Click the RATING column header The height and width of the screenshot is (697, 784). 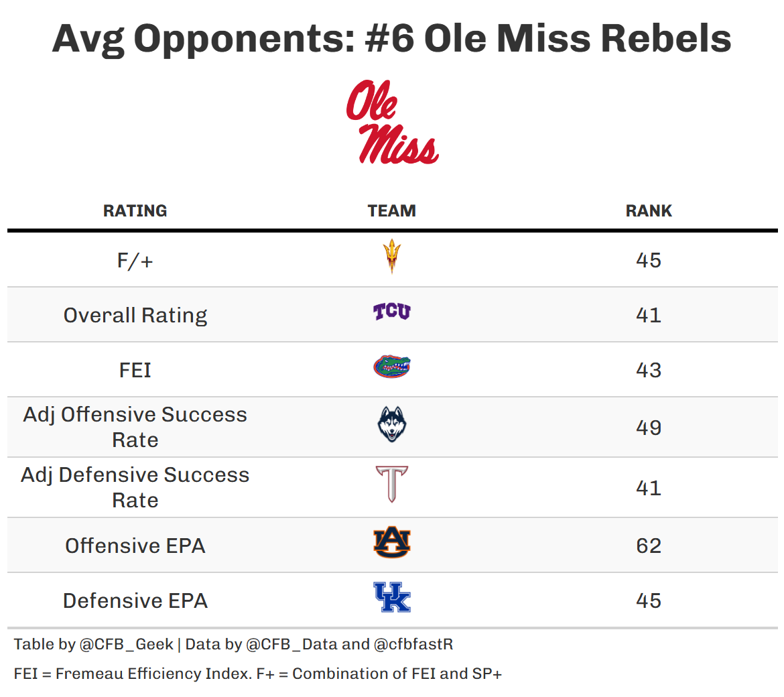pyautogui.click(x=135, y=210)
